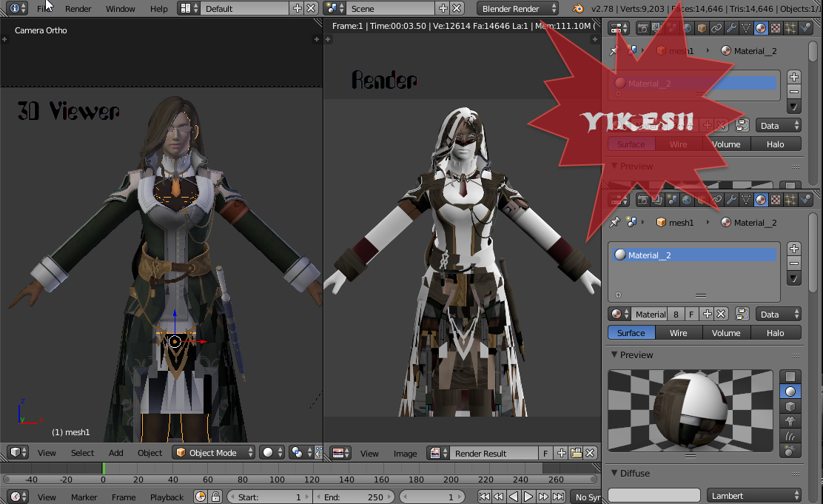Open Texture tab in upper properties panel

(775, 28)
